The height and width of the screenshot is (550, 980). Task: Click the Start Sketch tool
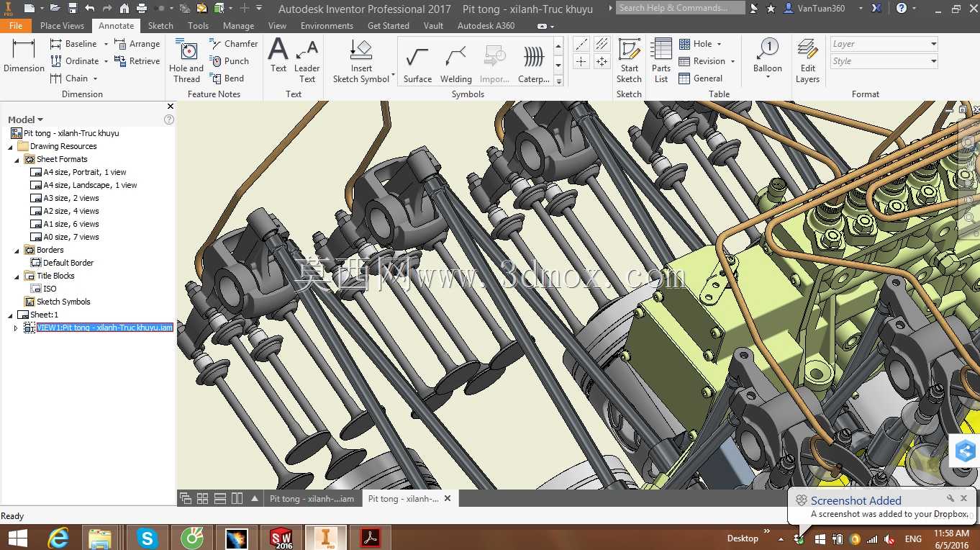click(x=629, y=61)
